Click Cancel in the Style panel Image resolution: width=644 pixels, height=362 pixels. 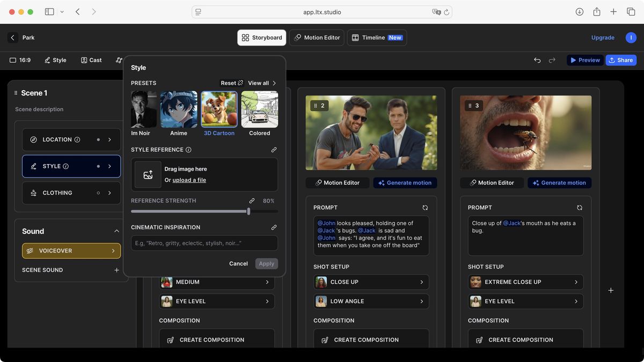pyautogui.click(x=238, y=263)
